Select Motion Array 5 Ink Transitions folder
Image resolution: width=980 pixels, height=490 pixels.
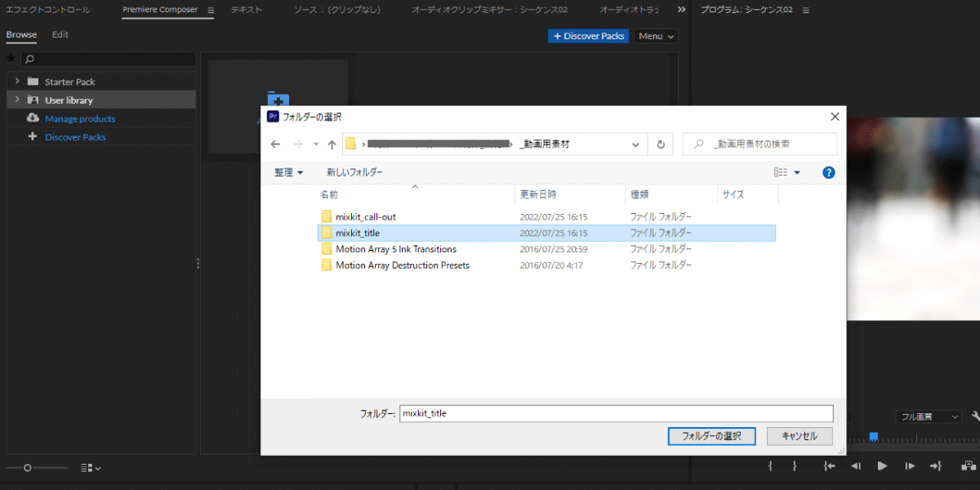coord(546,249)
